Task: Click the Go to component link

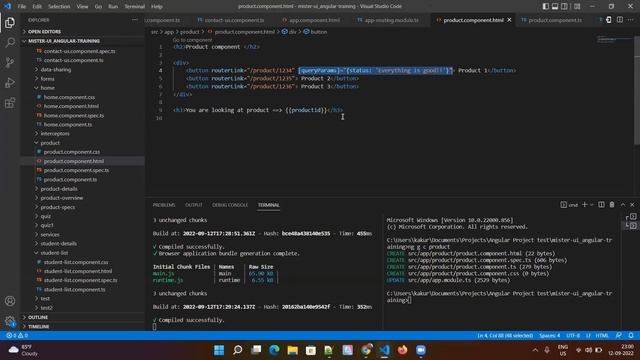Action: coord(192,40)
